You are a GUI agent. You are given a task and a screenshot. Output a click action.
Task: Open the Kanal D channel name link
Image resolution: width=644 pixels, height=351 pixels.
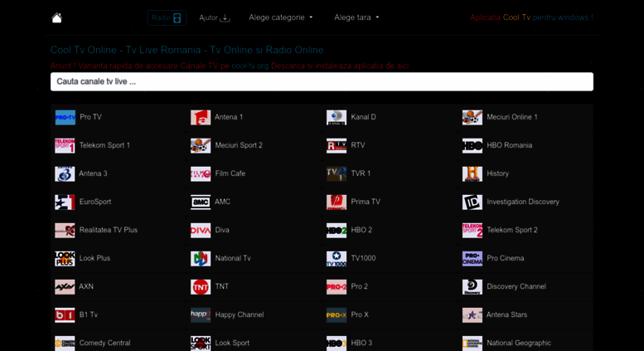pos(364,117)
